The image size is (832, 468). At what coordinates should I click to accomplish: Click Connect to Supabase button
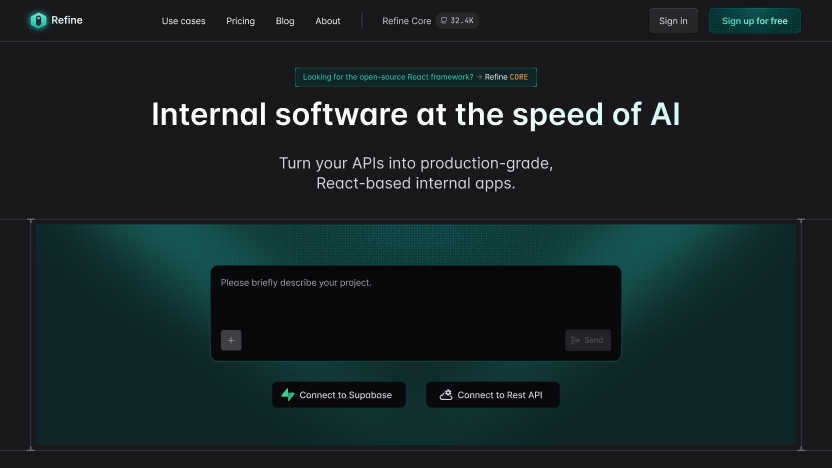tap(339, 395)
